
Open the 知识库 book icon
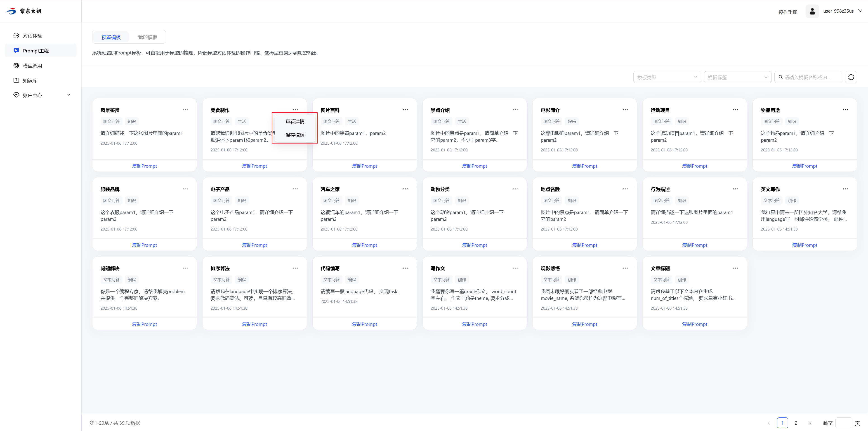[x=16, y=80]
